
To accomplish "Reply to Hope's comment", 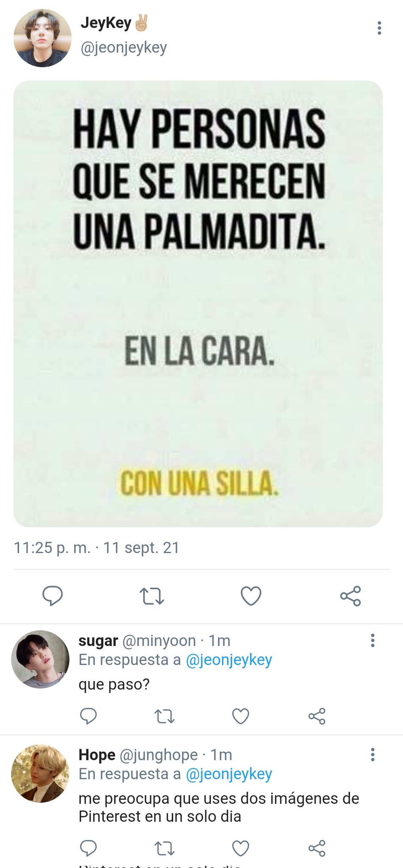I will (89, 848).
